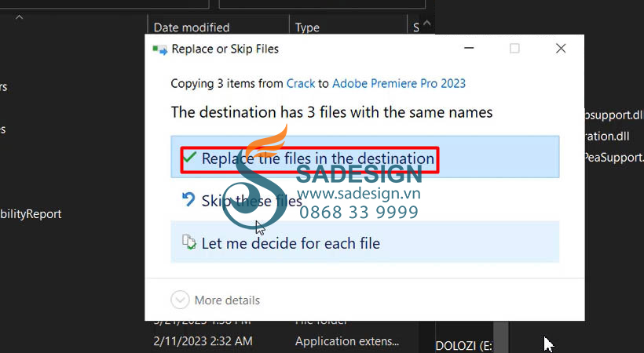Click the background window vertical scrollbar thumb
The height and width of the screenshot is (353, 644).
point(500,337)
